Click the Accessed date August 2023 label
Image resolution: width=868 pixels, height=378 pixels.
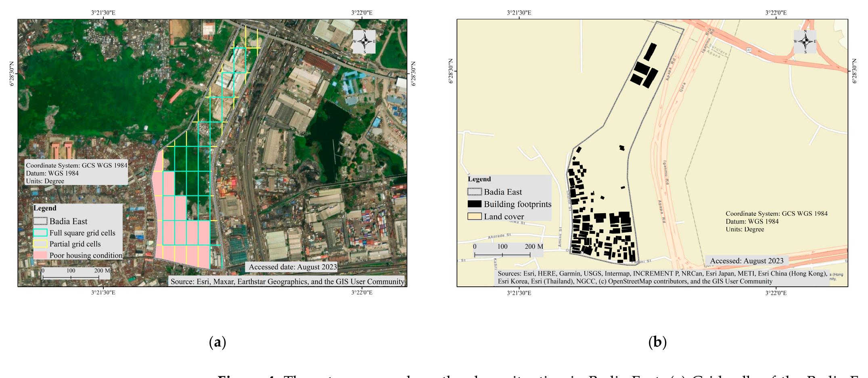point(293,267)
